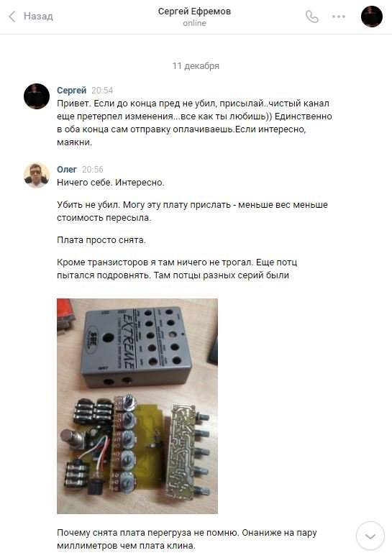The height and width of the screenshot is (558, 392).
Task: Click the 20:54 message timestamp
Action: (102, 91)
